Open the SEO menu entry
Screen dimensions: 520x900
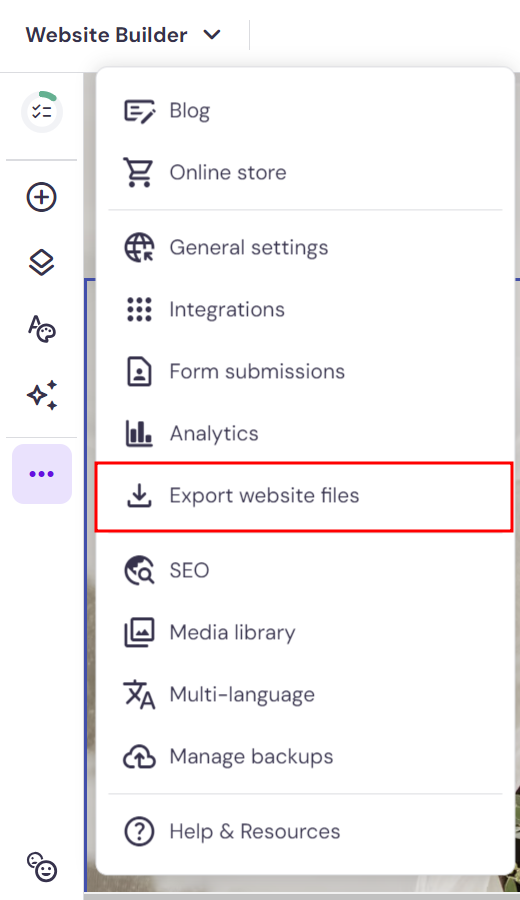304,570
